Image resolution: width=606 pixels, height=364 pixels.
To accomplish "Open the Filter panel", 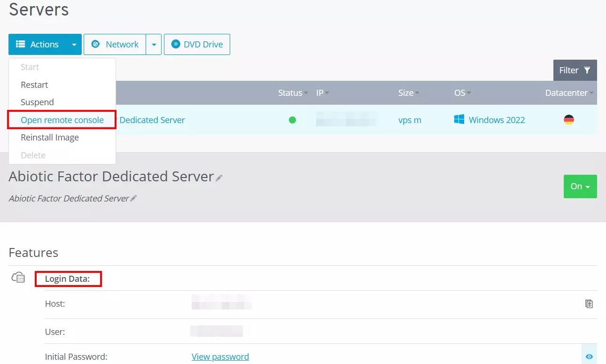I will (x=575, y=70).
